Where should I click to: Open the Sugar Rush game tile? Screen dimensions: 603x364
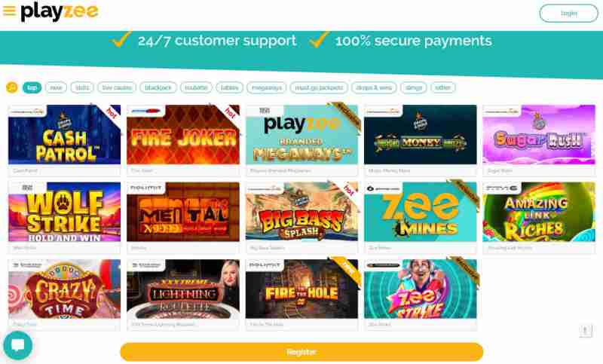click(x=539, y=135)
